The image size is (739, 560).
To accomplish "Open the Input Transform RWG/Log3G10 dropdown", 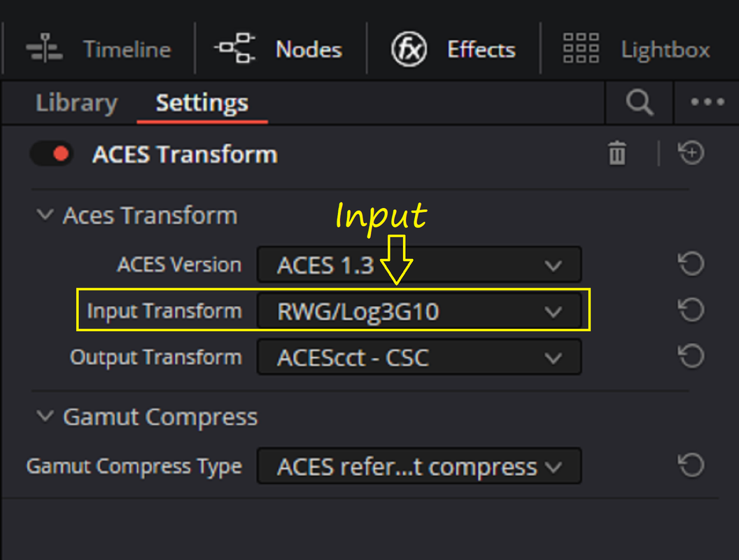I will (419, 311).
